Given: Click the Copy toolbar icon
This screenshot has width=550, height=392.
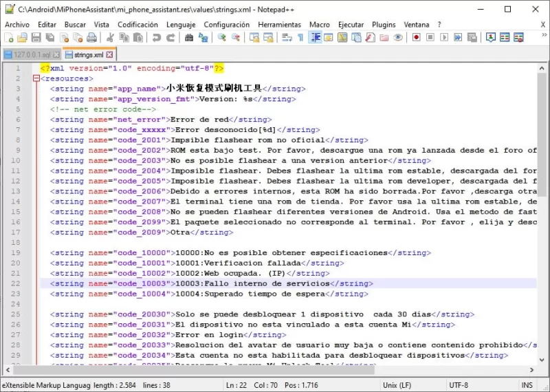Looking at the screenshot, I should pyautogui.click(x=124, y=37).
